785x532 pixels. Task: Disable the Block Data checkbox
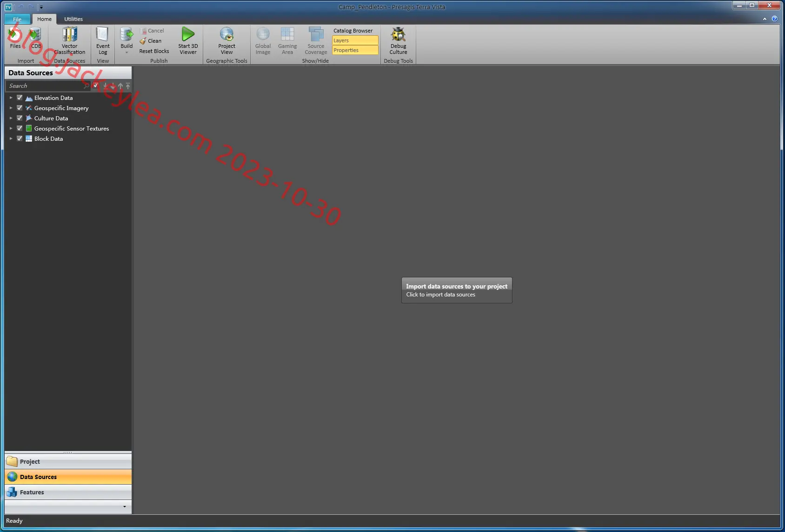click(20, 138)
